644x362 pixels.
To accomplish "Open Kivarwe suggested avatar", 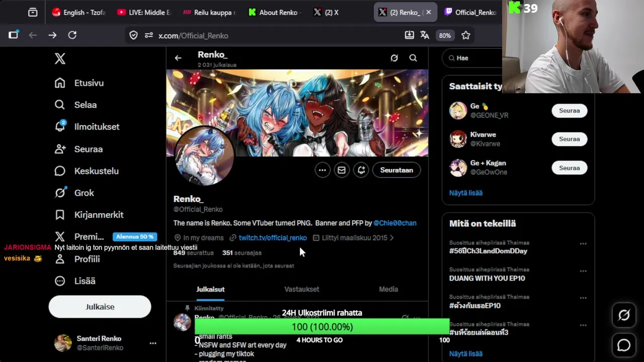I will 458,139.
